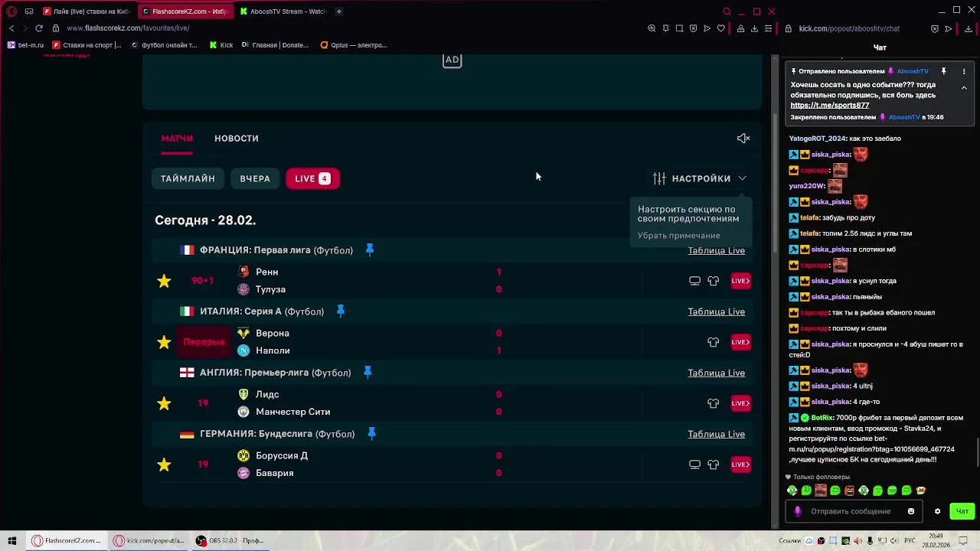
Task: Switch to the НОВОСТИ tab
Action: pos(237,139)
